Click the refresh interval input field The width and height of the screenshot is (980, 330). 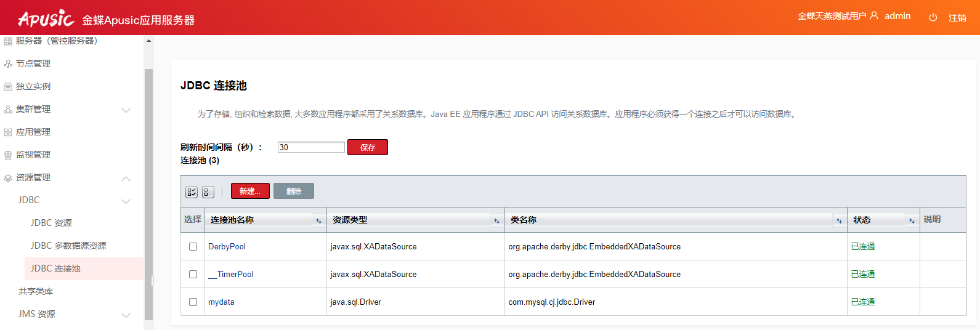point(310,147)
